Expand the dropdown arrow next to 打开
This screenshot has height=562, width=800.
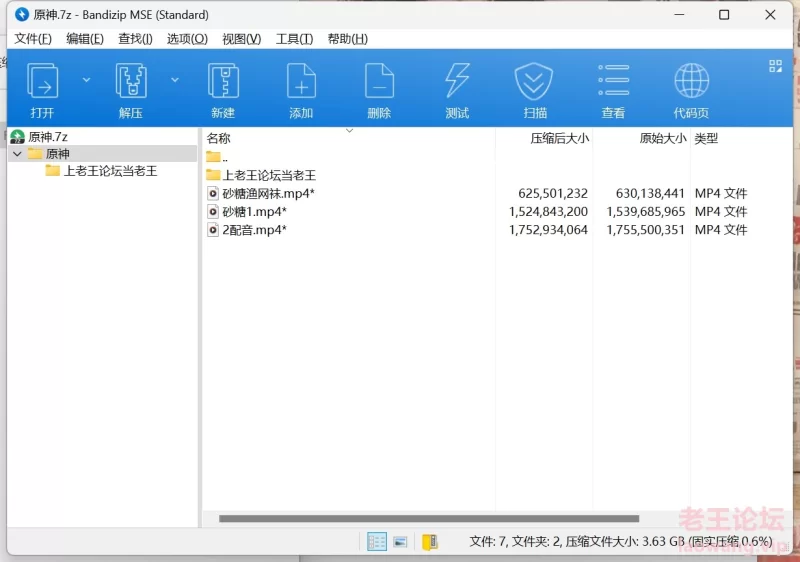tap(86, 80)
